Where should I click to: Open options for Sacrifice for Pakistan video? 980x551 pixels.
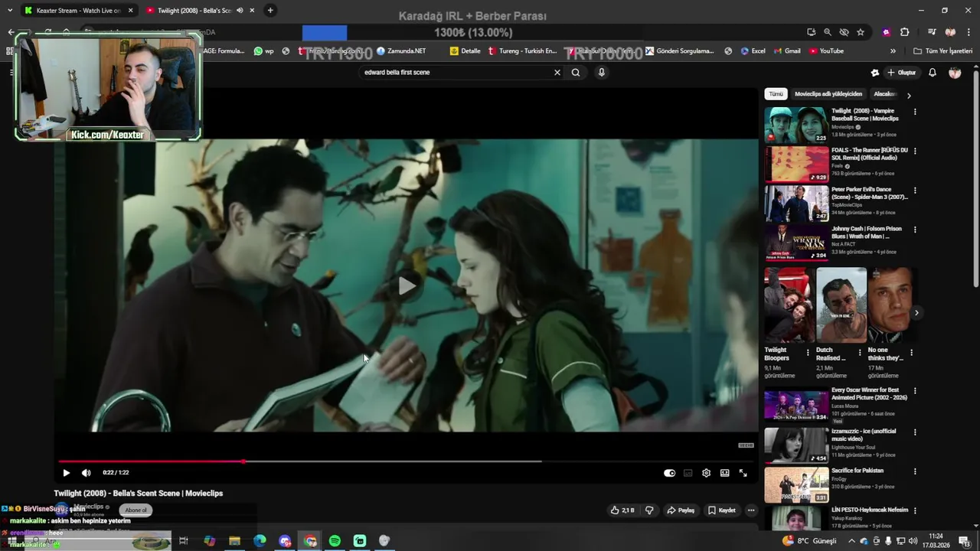point(915,471)
